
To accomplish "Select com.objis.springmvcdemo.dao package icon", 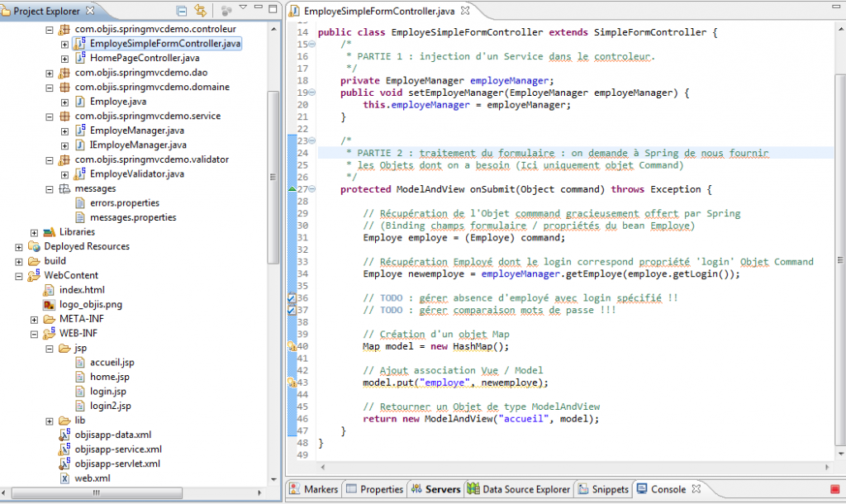I will [64, 73].
